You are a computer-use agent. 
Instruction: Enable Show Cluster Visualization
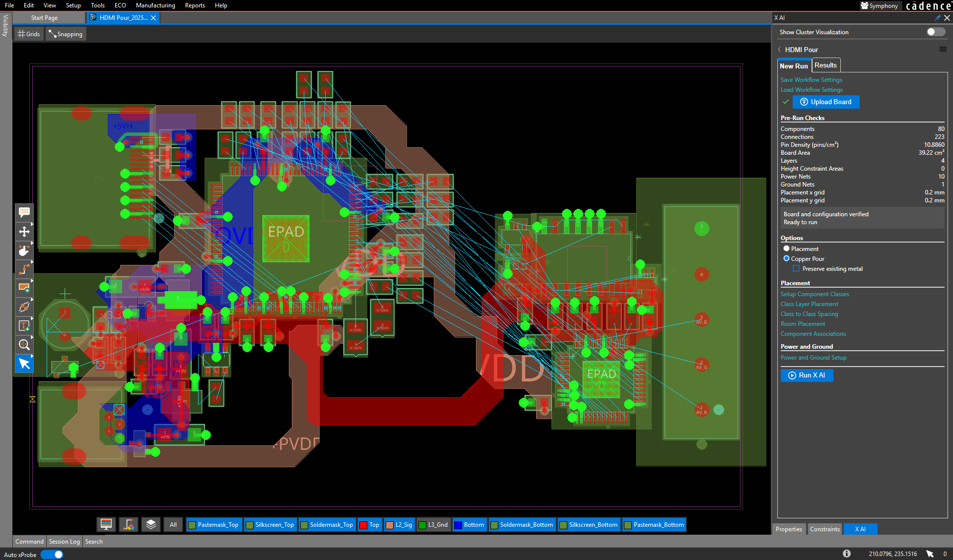[x=935, y=32]
